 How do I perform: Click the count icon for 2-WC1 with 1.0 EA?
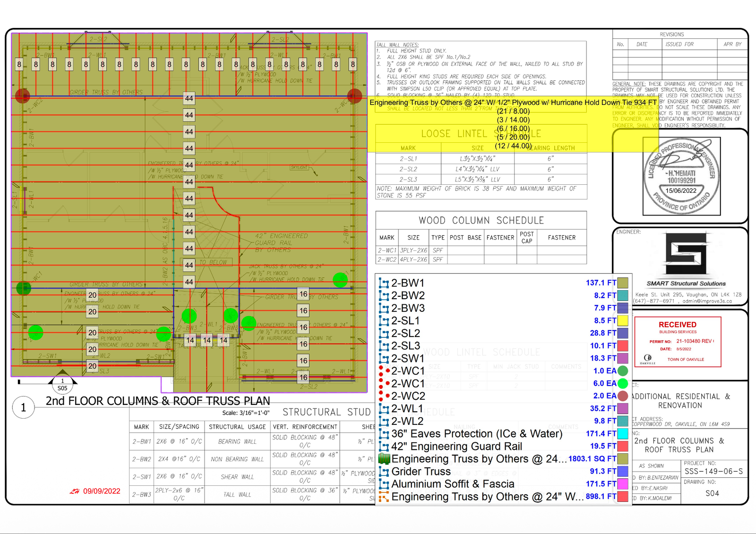pyautogui.click(x=384, y=371)
